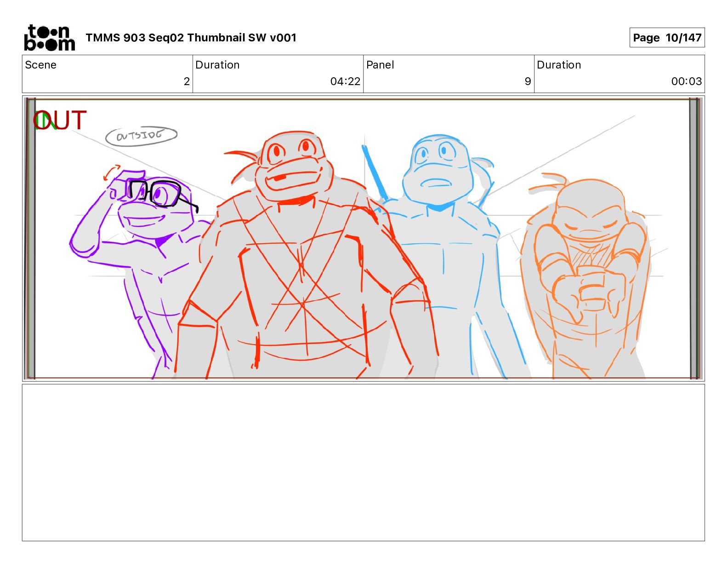This screenshot has height=563, width=728.
Task: Click the 'Duration' label next to Scene
Action: [x=217, y=65]
